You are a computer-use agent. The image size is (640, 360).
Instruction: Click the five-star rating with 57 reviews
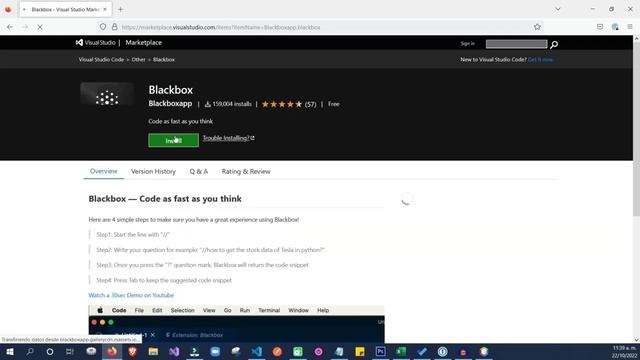coord(289,104)
